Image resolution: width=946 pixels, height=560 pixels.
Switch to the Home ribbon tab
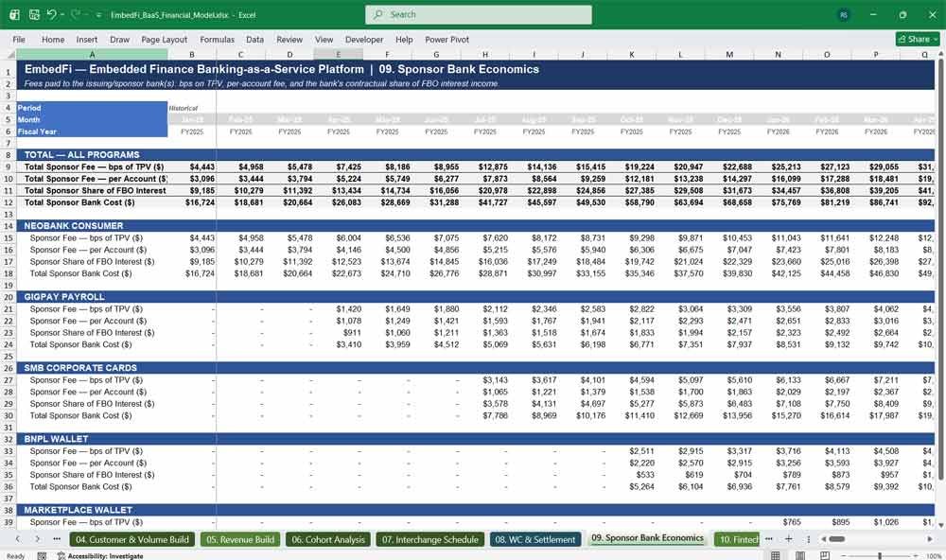pyautogui.click(x=53, y=39)
